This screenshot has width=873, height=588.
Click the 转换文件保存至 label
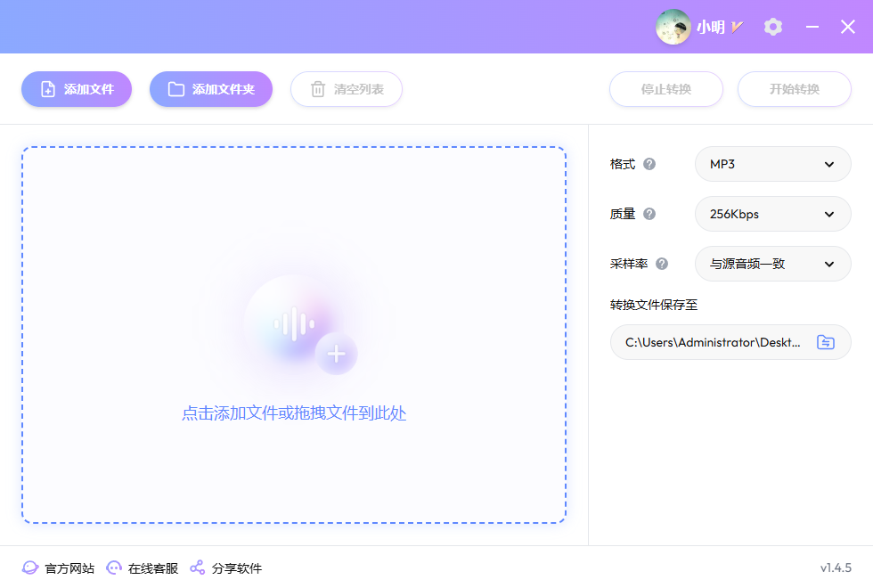click(654, 305)
